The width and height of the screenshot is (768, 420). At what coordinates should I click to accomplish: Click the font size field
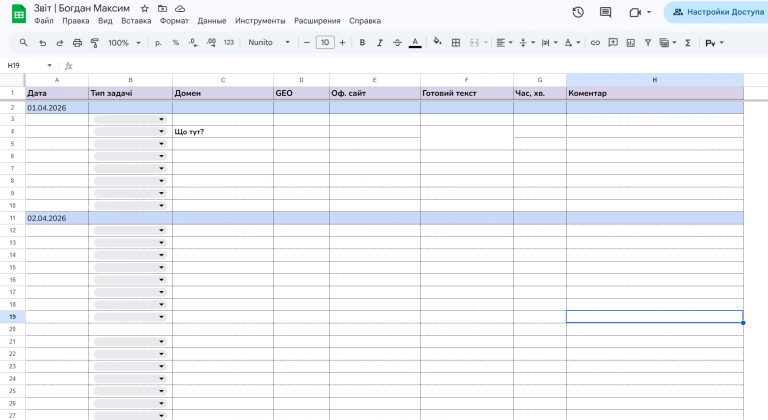[x=325, y=43]
